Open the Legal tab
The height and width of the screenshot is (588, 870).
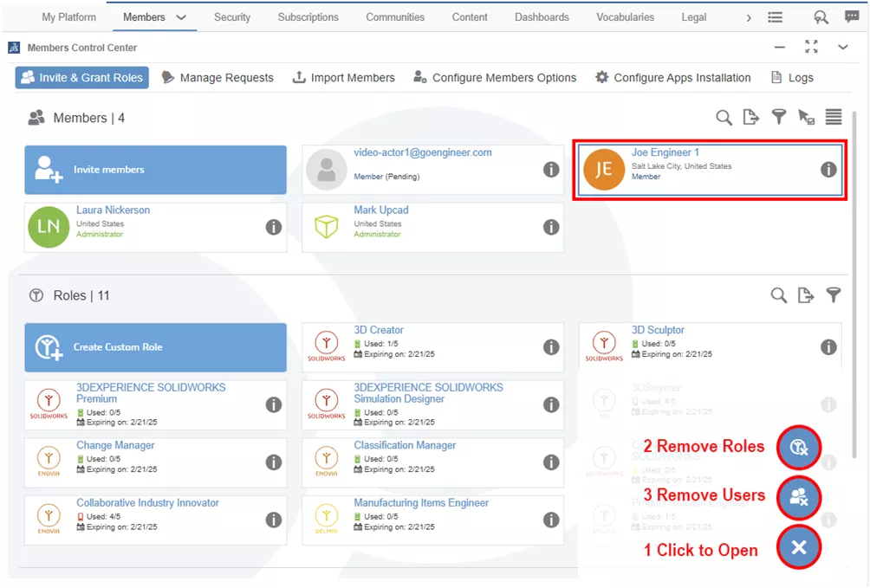[693, 17]
